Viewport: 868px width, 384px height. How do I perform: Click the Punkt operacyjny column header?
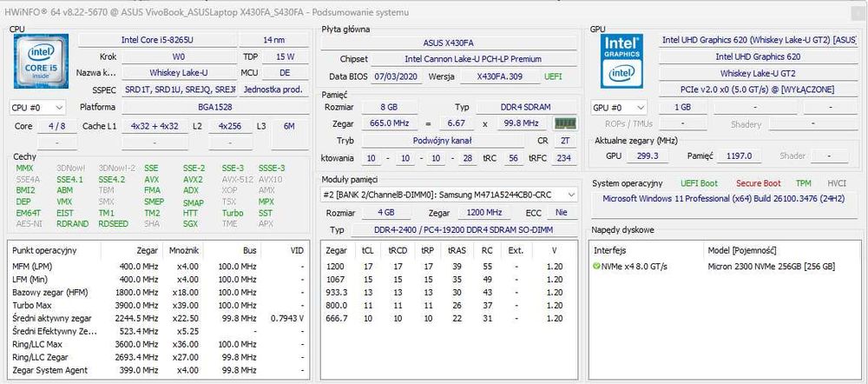[56, 250]
